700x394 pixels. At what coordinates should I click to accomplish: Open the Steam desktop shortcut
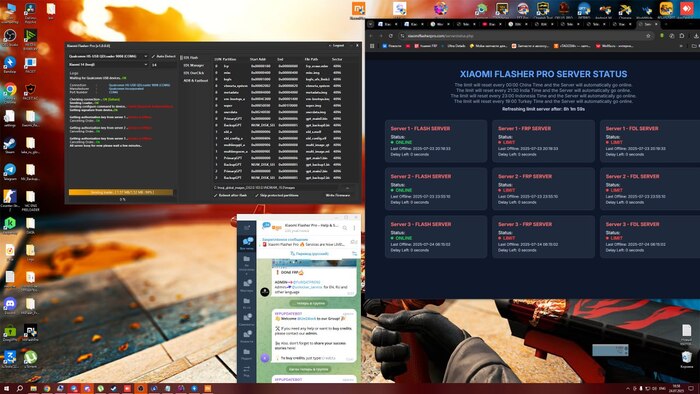pos(10,145)
